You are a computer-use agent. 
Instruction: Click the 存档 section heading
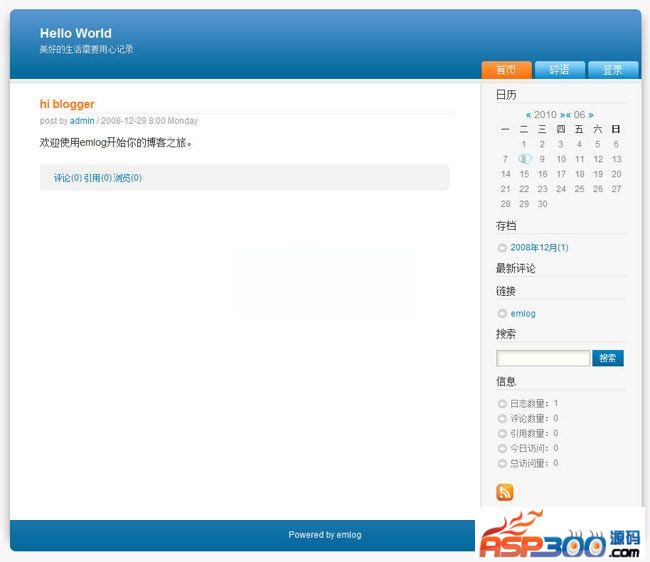506,226
